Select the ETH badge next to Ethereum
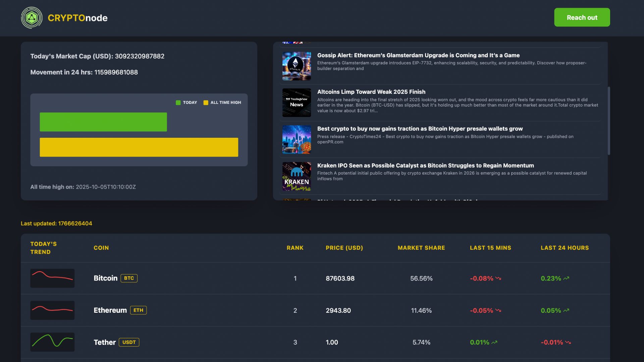Viewport: 644px width, 362px height. coord(138,310)
